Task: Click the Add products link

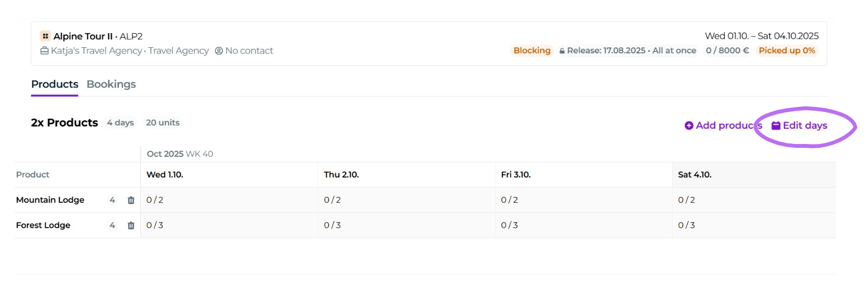Action: (728, 125)
